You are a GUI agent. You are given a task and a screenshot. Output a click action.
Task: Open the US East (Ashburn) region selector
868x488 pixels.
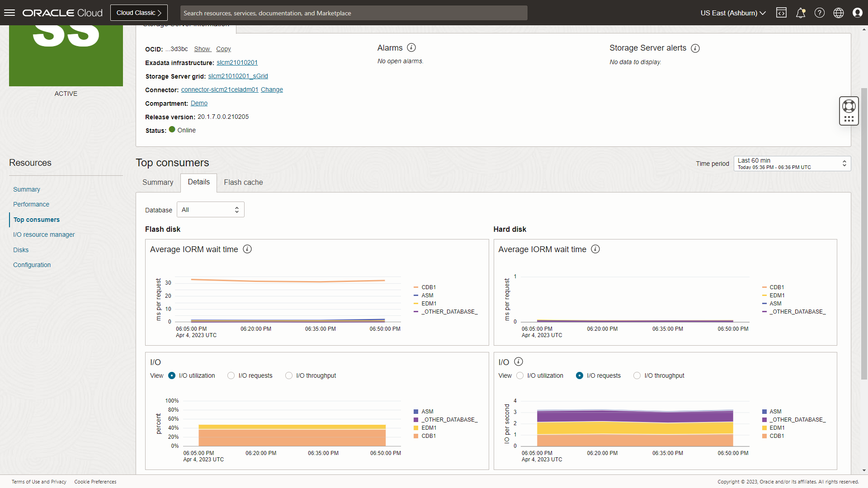click(x=733, y=13)
